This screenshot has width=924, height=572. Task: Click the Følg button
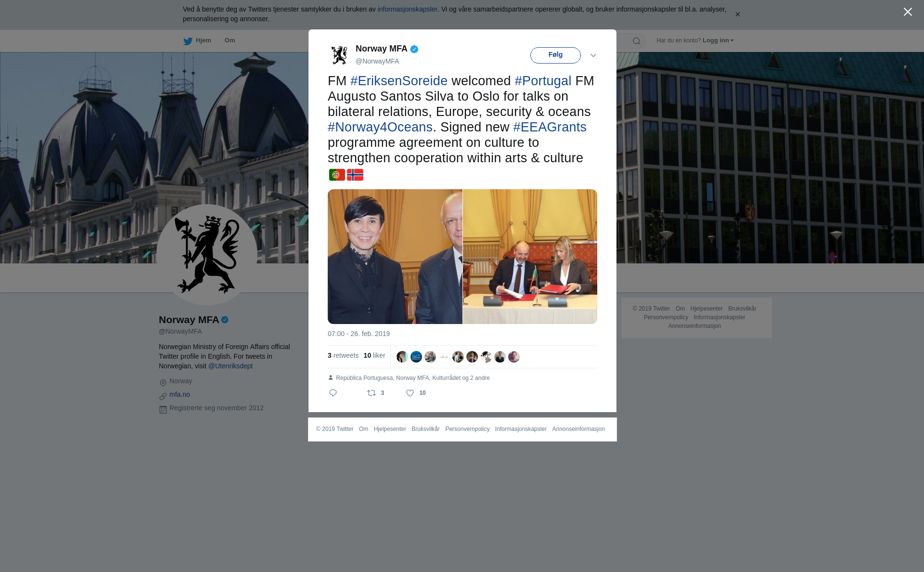[x=555, y=55]
